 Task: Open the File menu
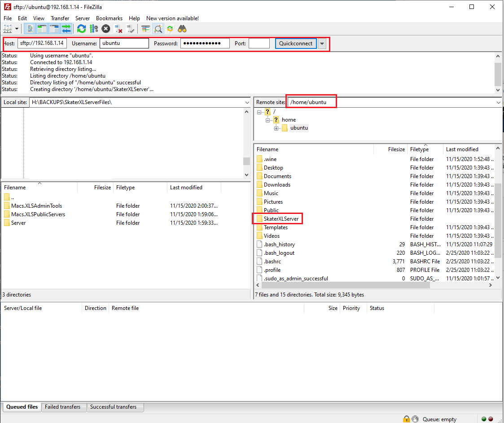[x=8, y=18]
